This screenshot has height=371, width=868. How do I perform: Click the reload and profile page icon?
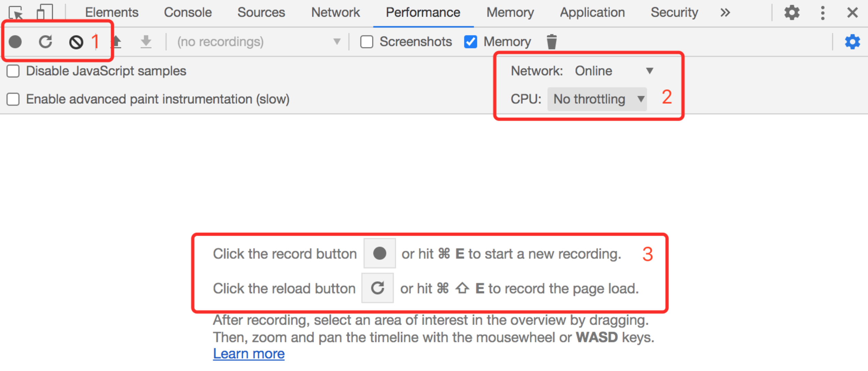click(45, 42)
